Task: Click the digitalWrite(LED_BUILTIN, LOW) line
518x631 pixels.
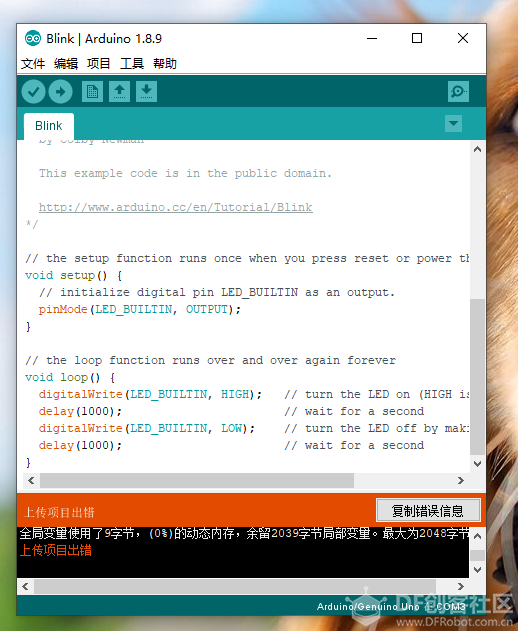Action: [147, 428]
